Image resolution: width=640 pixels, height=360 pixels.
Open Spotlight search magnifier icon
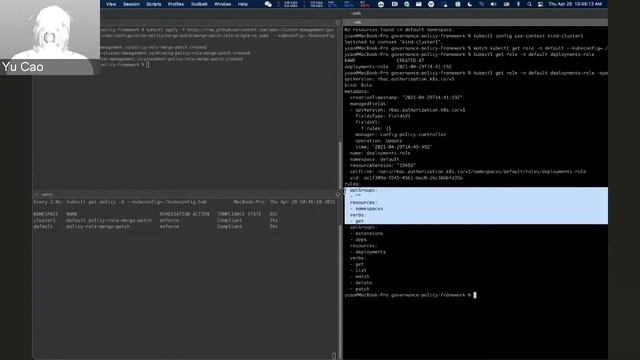(x=529, y=4)
